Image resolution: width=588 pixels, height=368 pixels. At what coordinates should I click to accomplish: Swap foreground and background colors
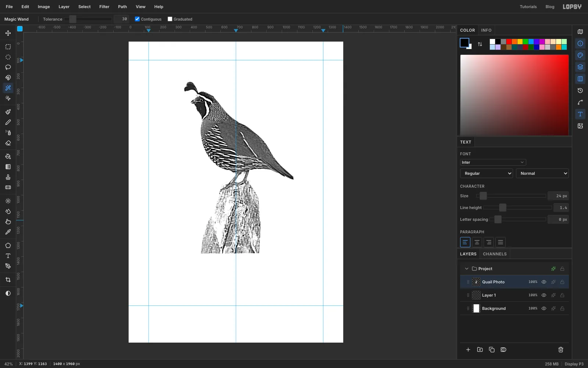point(480,44)
